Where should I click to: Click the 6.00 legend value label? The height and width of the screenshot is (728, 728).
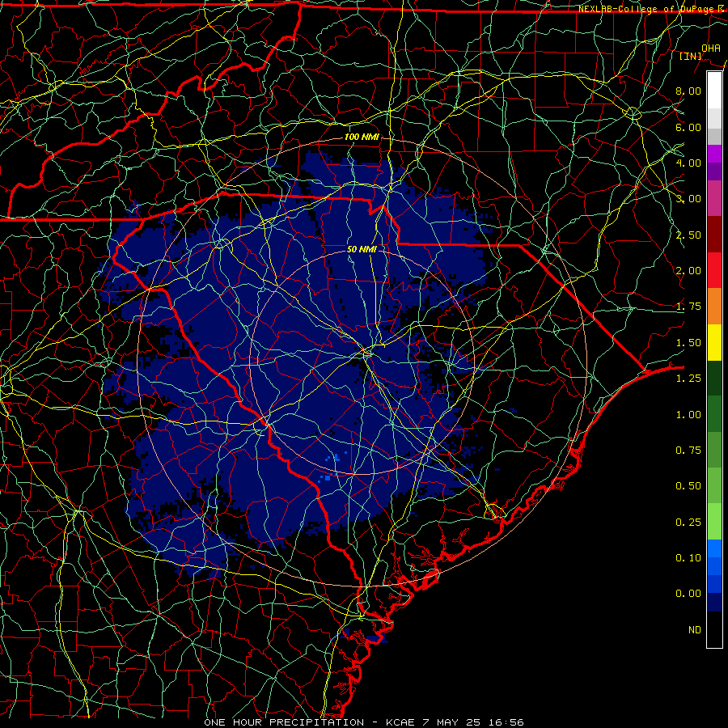[688, 127]
